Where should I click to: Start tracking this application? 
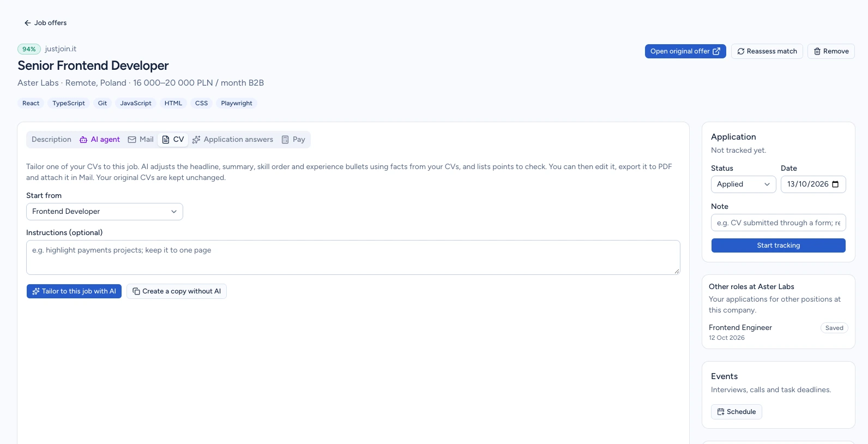pos(779,245)
